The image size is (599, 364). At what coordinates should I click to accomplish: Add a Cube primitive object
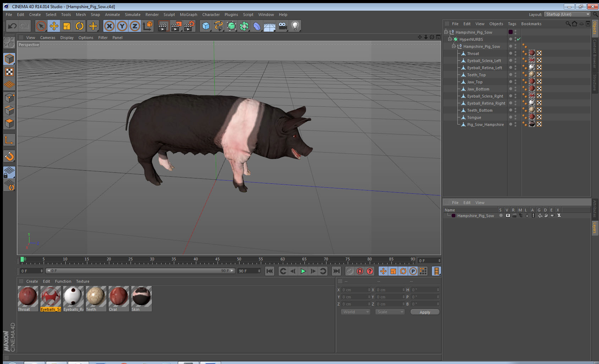(x=206, y=26)
